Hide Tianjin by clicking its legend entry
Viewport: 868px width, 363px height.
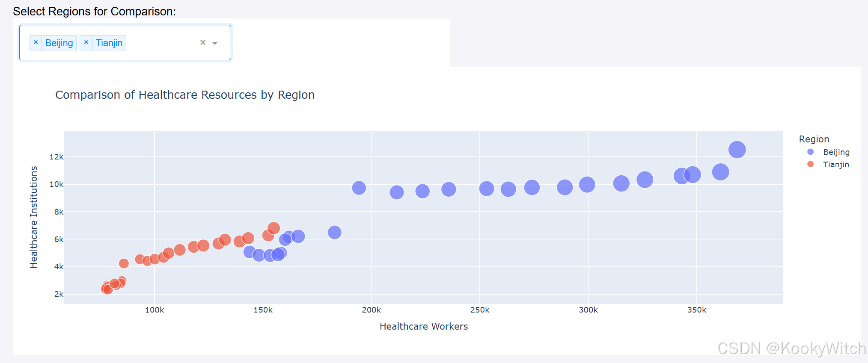835,165
